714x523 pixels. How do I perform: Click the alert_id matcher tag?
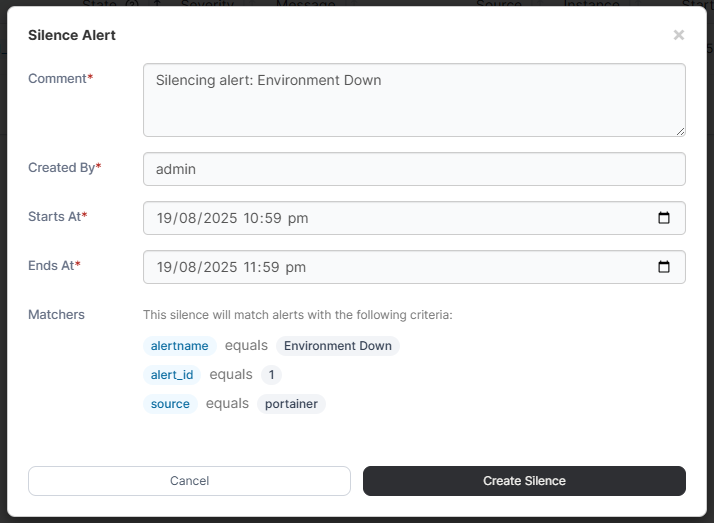click(x=172, y=375)
